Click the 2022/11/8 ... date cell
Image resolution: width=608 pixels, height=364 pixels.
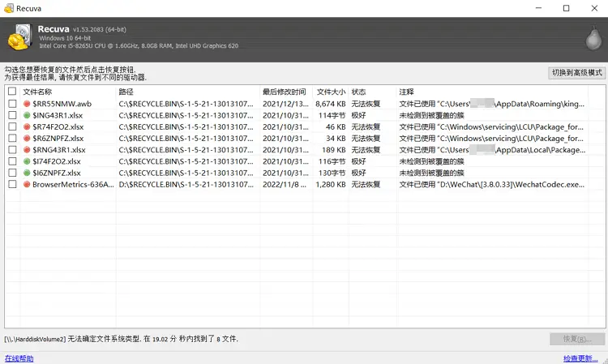[x=285, y=185]
